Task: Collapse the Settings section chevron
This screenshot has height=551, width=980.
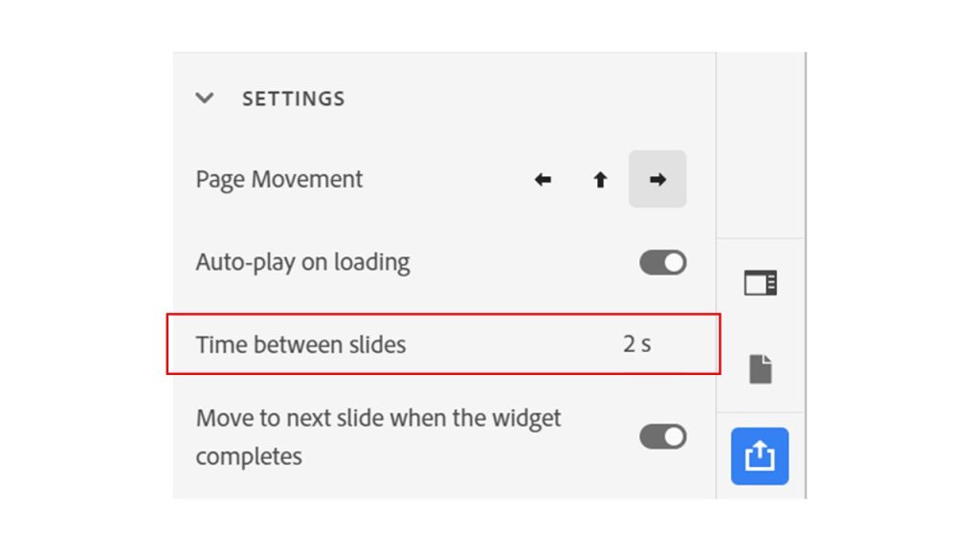Action: [x=205, y=99]
